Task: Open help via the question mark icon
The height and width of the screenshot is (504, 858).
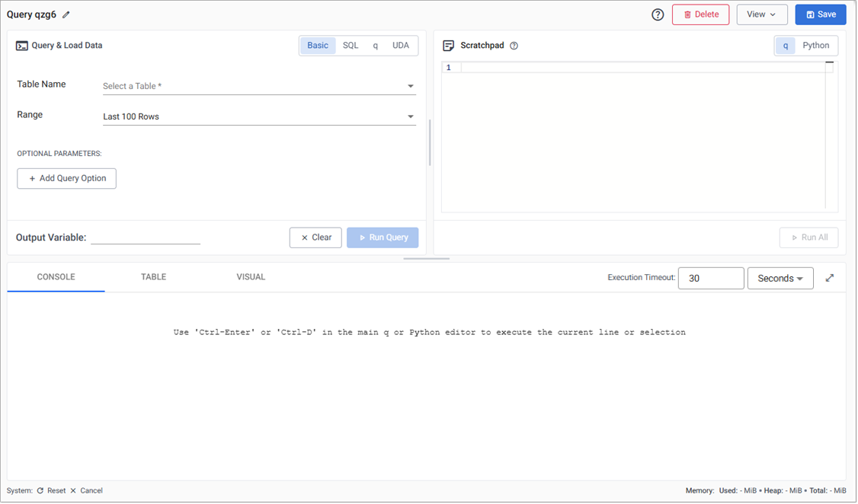Action: [658, 14]
